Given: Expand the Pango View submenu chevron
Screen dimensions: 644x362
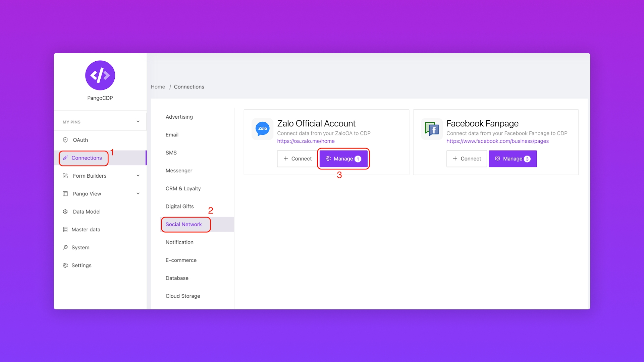Looking at the screenshot, I should 138,194.
